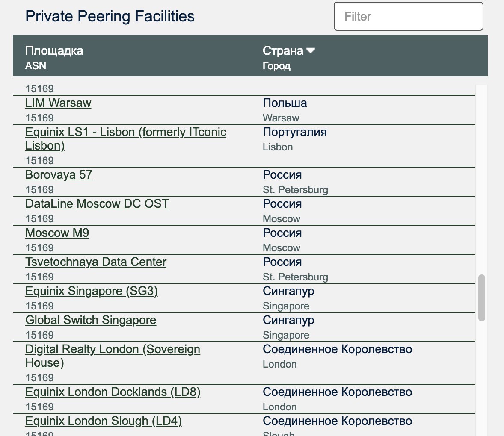Click ASN 15169 under Equinix LS1 Lisbon

point(39,161)
